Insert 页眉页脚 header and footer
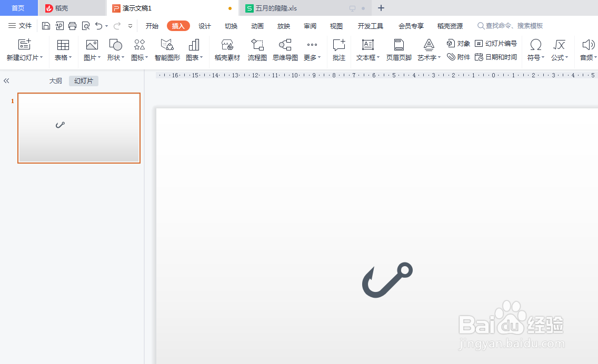 (397, 50)
